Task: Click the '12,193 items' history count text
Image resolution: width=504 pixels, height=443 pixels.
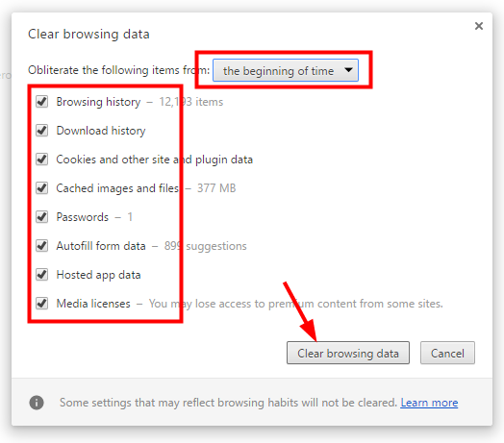Action: pos(191,102)
